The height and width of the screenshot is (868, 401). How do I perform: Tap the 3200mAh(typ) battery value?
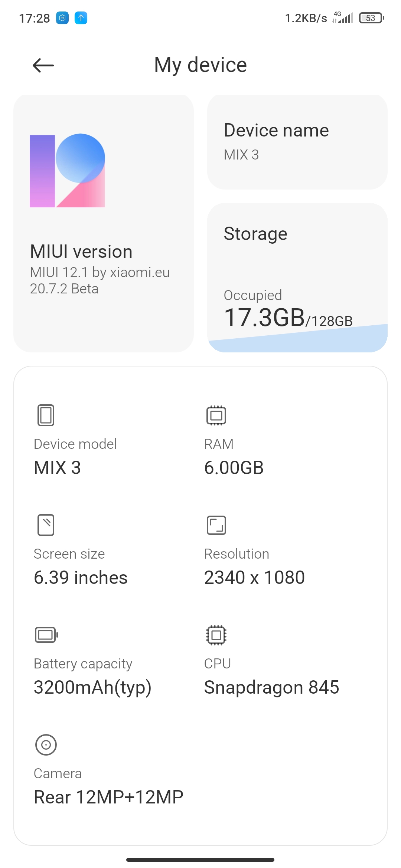[92, 688]
